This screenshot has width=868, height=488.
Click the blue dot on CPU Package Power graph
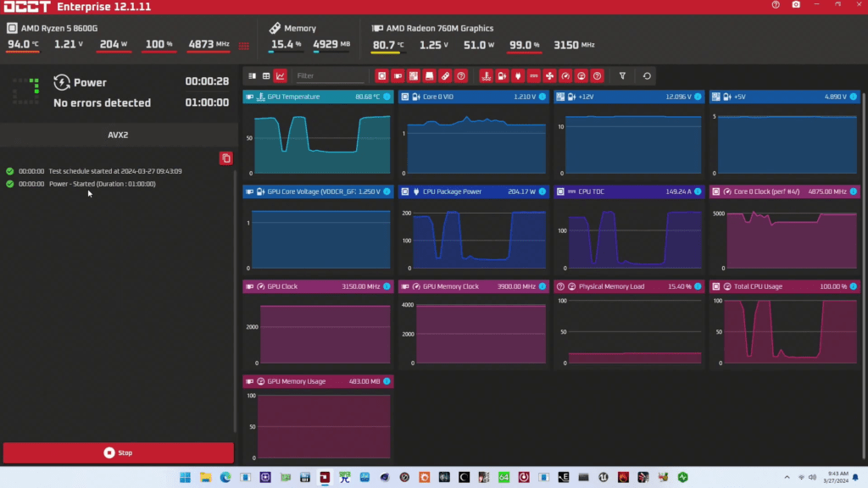(x=542, y=191)
